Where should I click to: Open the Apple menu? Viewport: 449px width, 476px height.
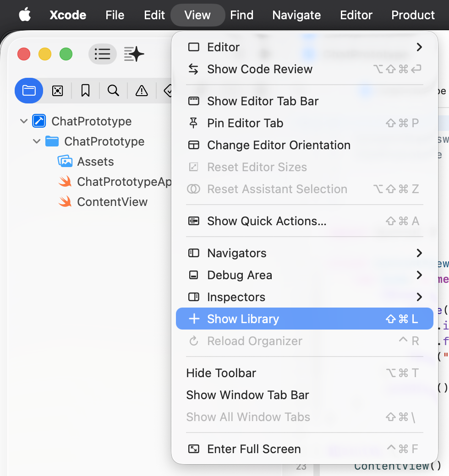pos(25,15)
